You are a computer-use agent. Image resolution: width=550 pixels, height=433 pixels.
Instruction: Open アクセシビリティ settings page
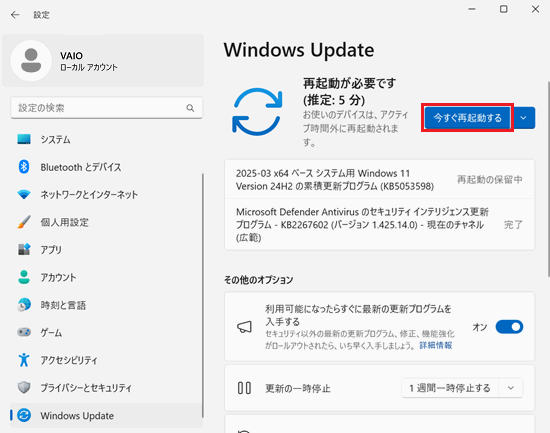click(106, 360)
